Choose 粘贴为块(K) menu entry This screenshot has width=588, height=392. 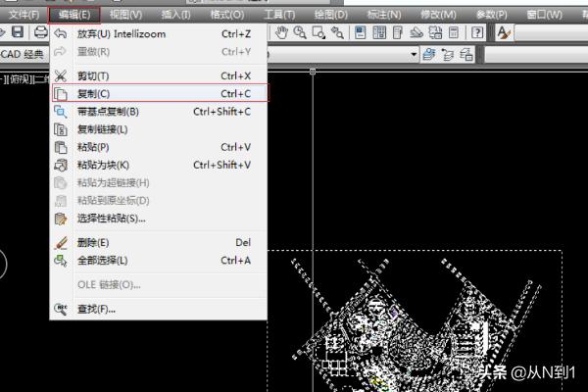coord(159,165)
